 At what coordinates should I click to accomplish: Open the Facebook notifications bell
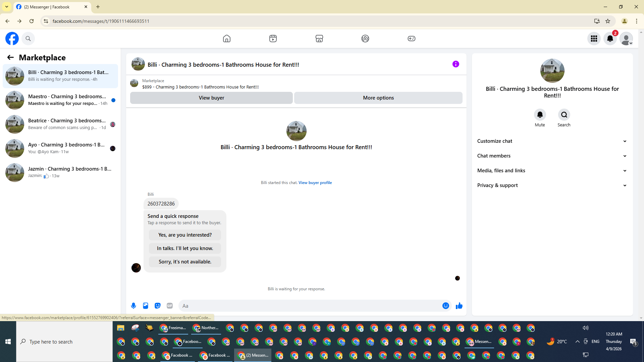(x=610, y=39)
